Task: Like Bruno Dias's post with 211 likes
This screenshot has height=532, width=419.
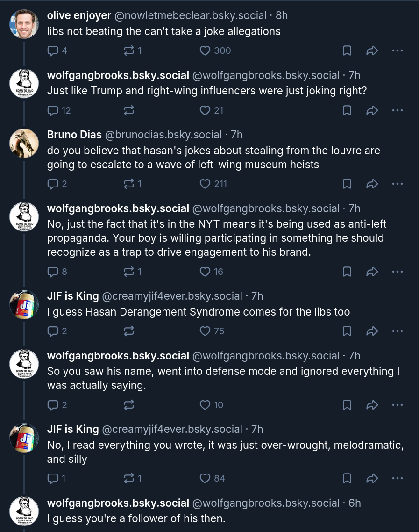Action: (205, 184)
